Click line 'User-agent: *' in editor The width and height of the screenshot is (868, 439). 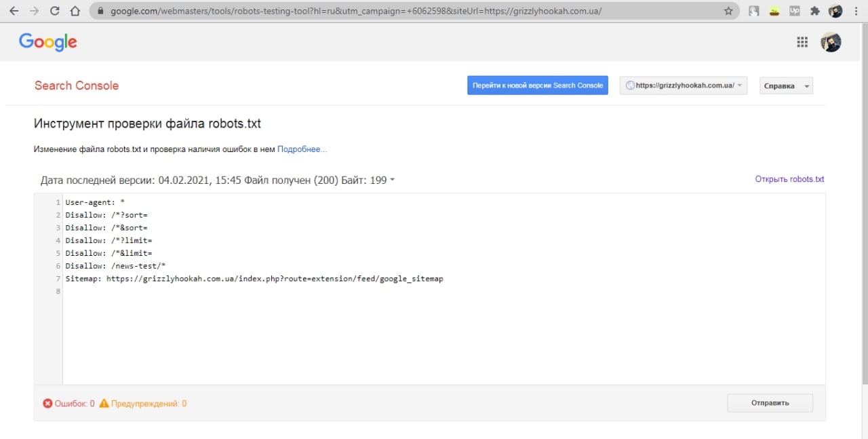[x=95, y=202]
